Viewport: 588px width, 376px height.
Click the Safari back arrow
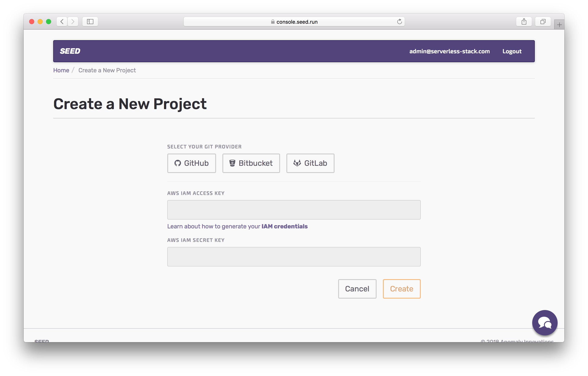click(62, 22)
